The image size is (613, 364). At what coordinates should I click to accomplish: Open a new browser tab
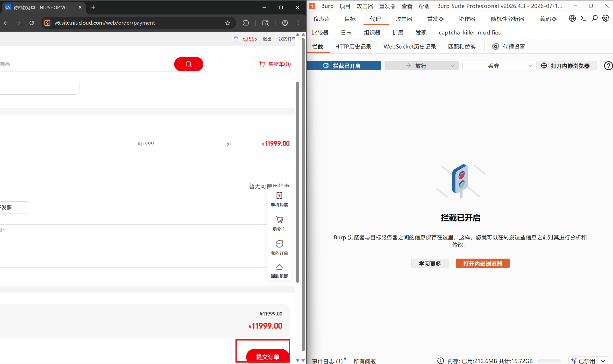point(93,7)
